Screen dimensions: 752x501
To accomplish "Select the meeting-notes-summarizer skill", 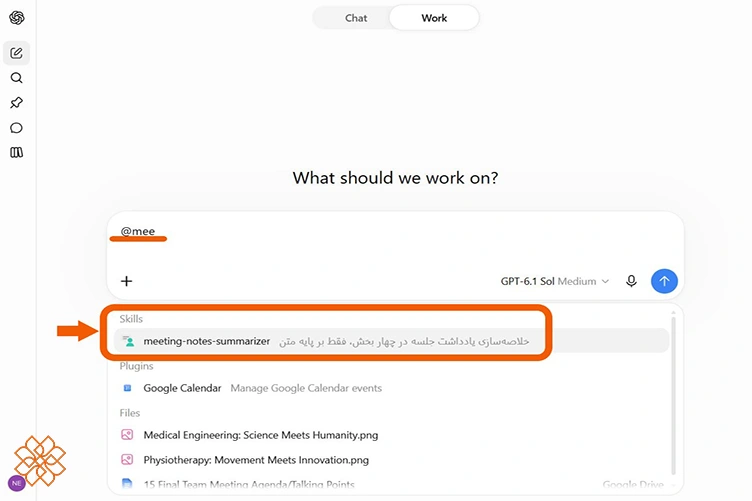I will pyautogui.click(x=391, y=341).
